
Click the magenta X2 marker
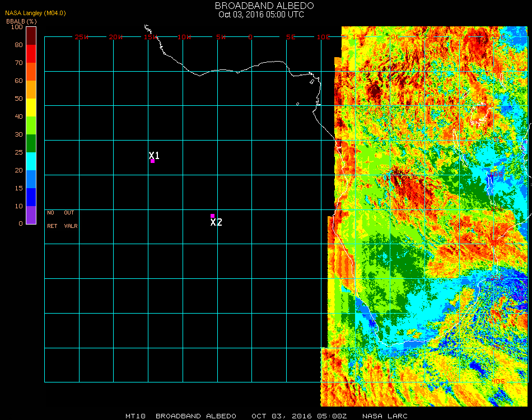pos(212,216)
